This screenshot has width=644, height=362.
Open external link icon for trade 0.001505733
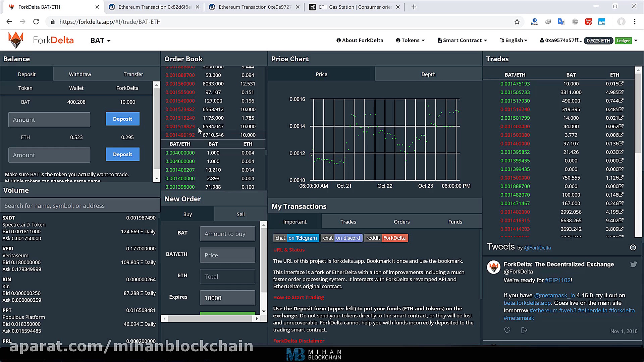coord(621,92)
